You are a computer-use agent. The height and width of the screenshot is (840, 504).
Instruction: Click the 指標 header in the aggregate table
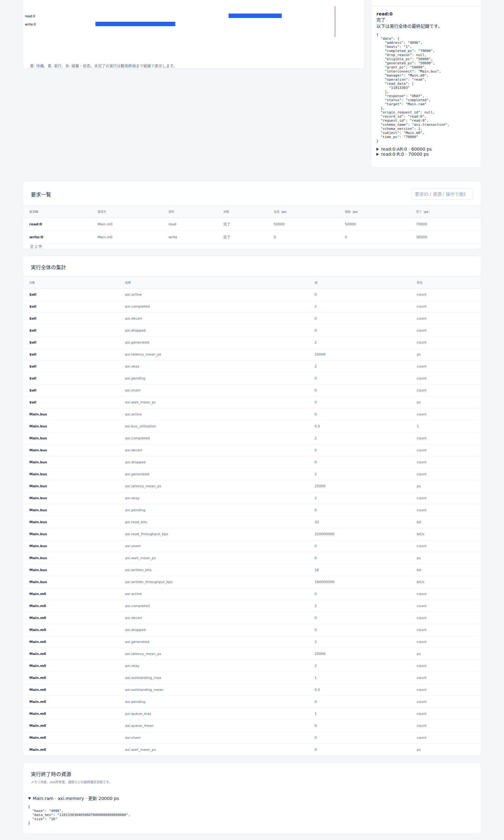pos(128,283)
